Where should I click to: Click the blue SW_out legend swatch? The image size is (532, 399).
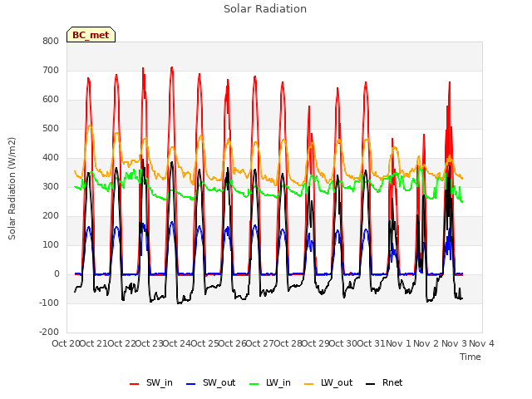coord(191,384)
